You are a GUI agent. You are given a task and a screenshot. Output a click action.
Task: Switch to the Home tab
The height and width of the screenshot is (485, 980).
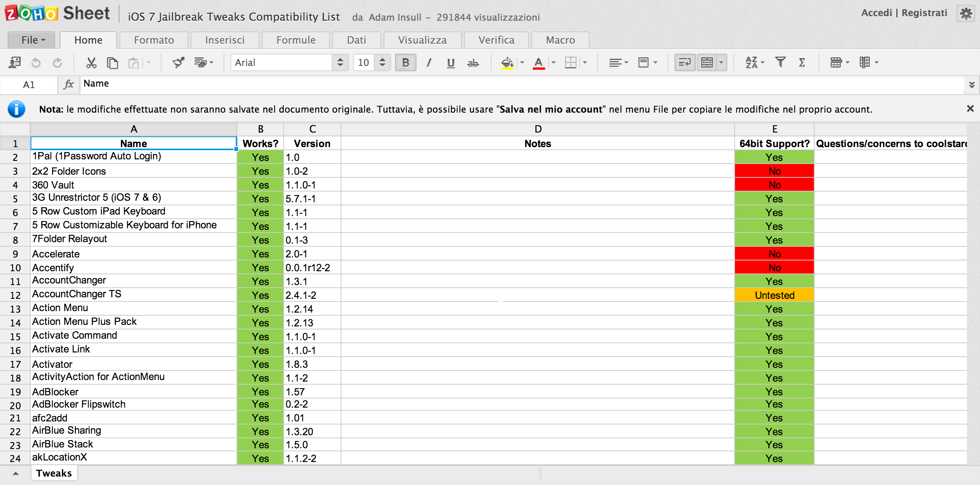(x=88, y=40)
